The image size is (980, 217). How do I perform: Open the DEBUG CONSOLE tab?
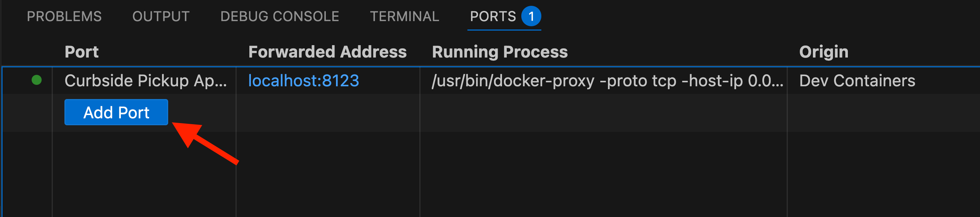click(279, 16)
